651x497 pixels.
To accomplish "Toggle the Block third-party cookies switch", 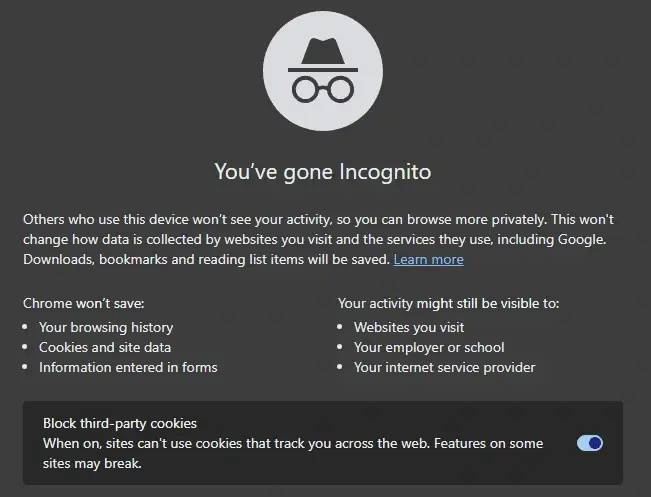I will coord(590,443).
